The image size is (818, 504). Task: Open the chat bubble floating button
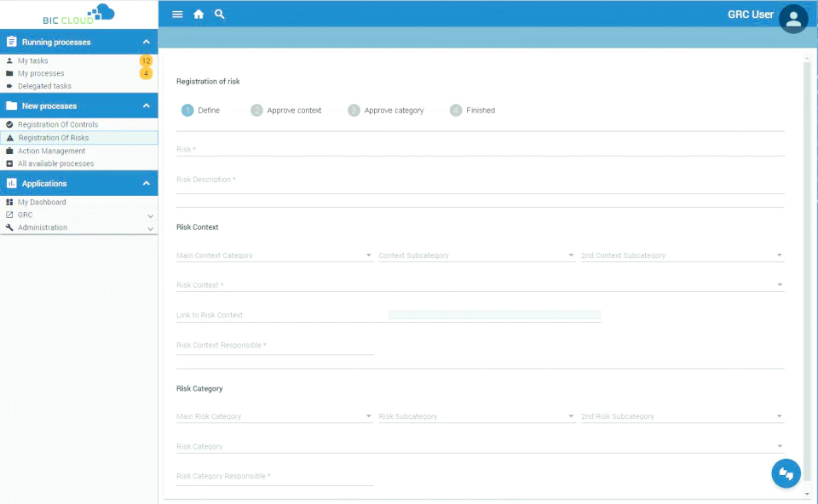click(x=786, y=473)
